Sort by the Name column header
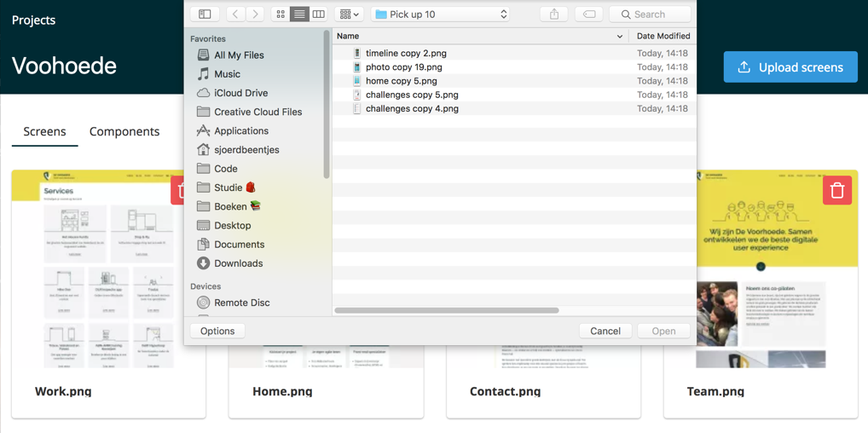The width and height of the screenshot is (868, 433). [477, 36]
